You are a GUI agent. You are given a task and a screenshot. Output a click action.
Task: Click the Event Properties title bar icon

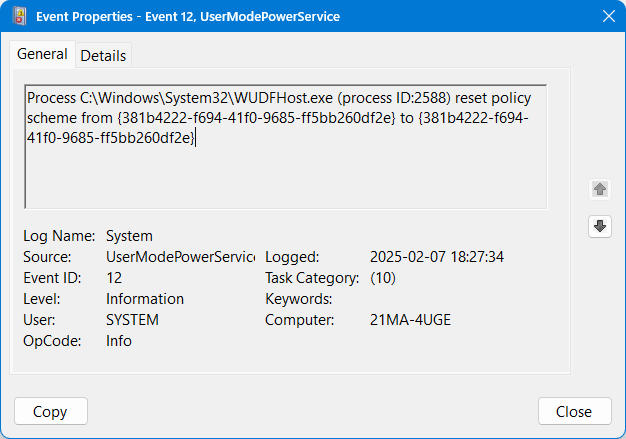[18, 16]
